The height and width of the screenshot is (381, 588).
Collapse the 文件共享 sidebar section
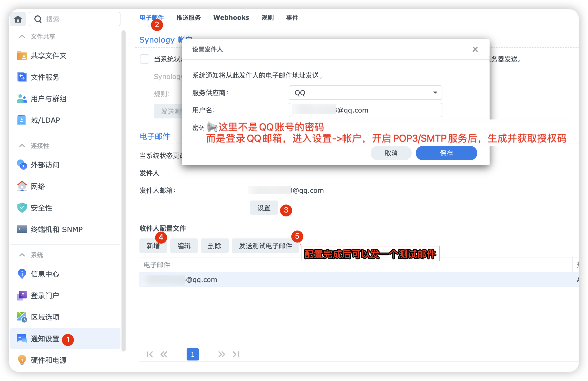coord(22,36)
